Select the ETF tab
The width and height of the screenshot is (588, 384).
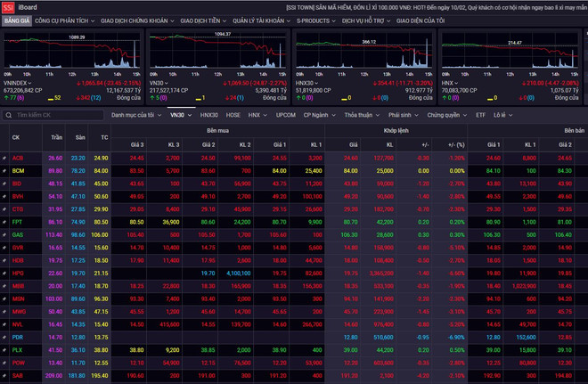point(481,115)
